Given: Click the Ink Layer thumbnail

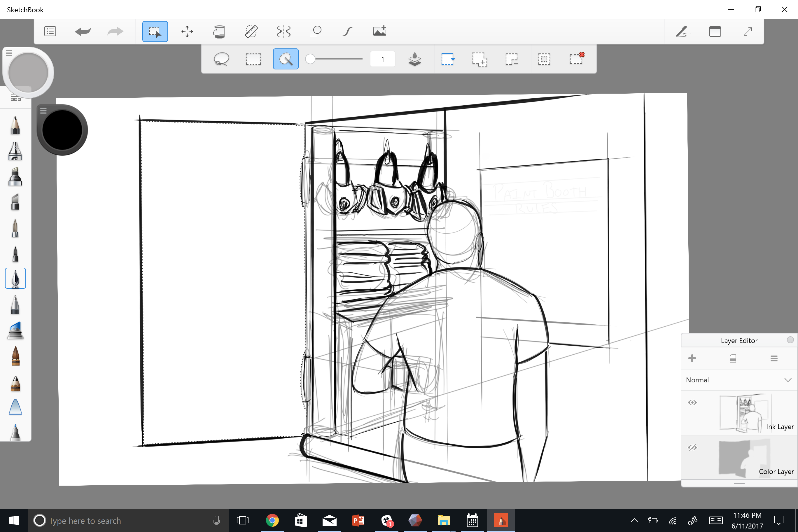Looking at the screenshot, I should click(743, 412).
